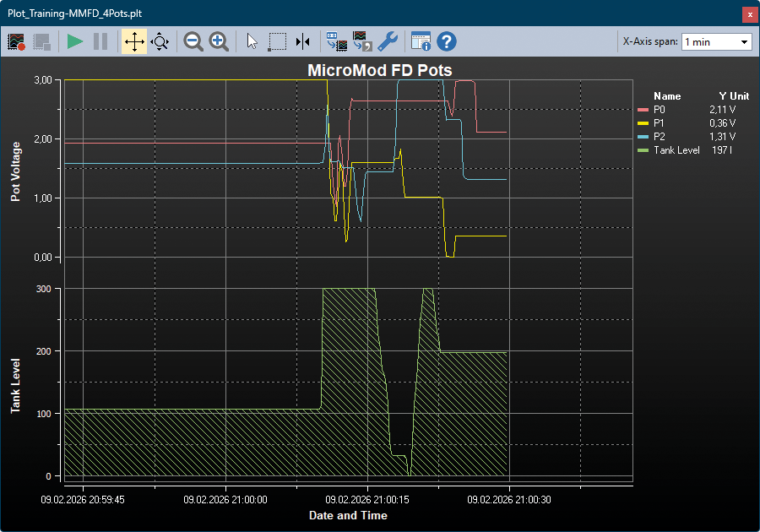Zoom in with the plus magnifier
The image size is (760, 532).
[x=219, y=41]
